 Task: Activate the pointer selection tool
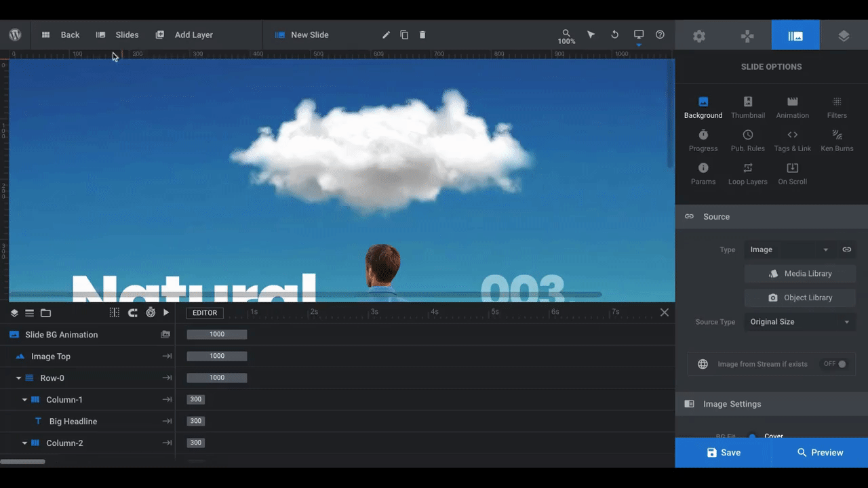[591, 35]
